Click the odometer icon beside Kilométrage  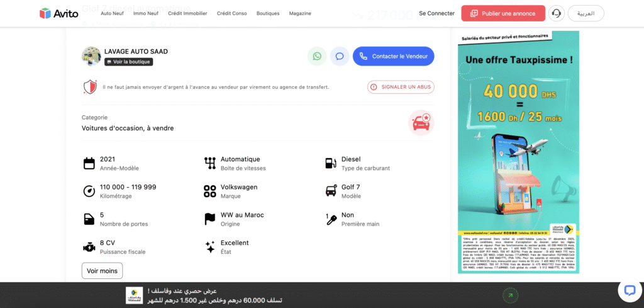pos(89,191)
